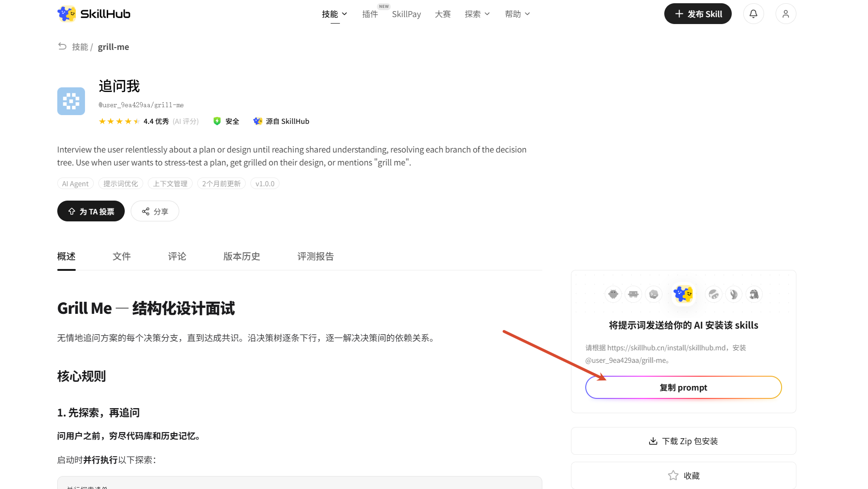Click 发布 Skill button
Viewport: 868px width, 489px height.
[698, 14]
